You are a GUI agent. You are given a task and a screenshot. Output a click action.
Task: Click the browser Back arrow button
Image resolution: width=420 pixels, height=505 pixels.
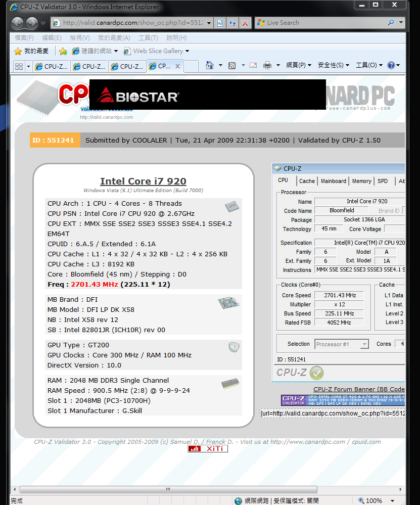coord(17,23)
